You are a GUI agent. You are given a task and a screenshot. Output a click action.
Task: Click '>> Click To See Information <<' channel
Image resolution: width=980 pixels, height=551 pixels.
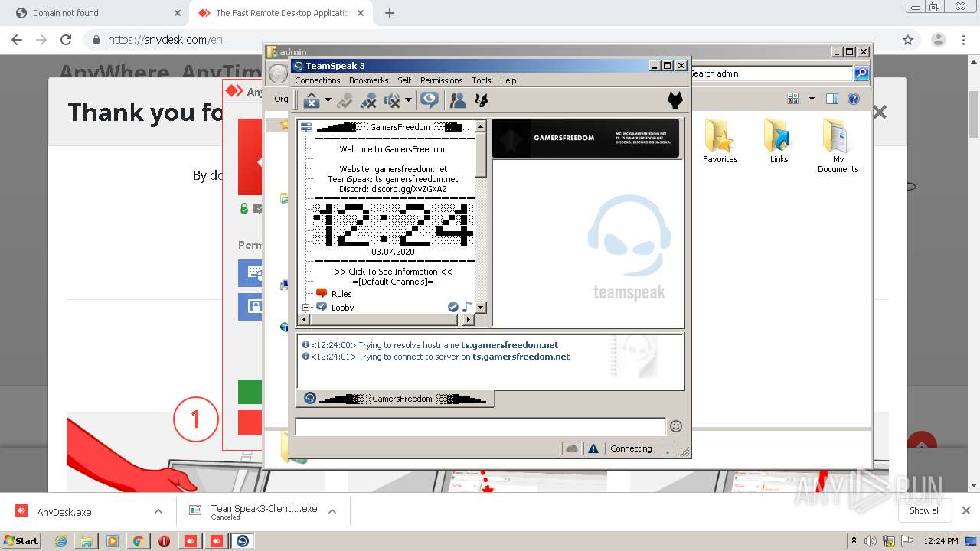click(x=393, y=272)
